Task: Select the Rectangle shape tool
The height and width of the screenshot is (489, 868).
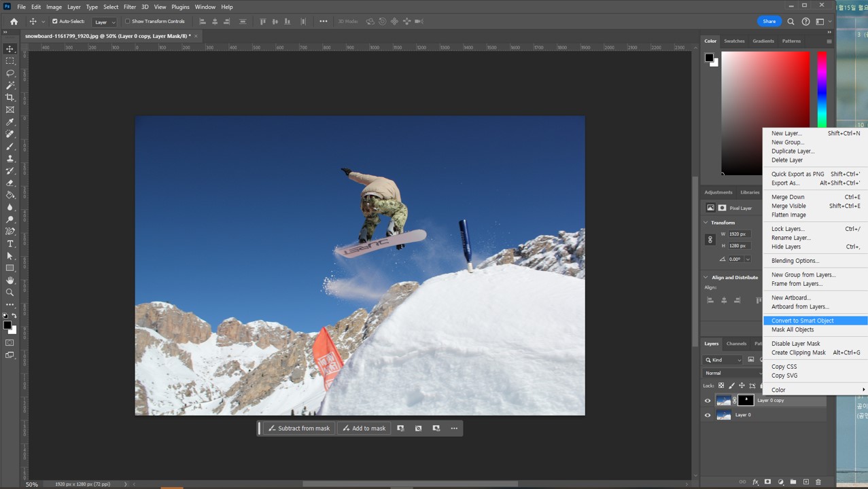Action: 10,268
